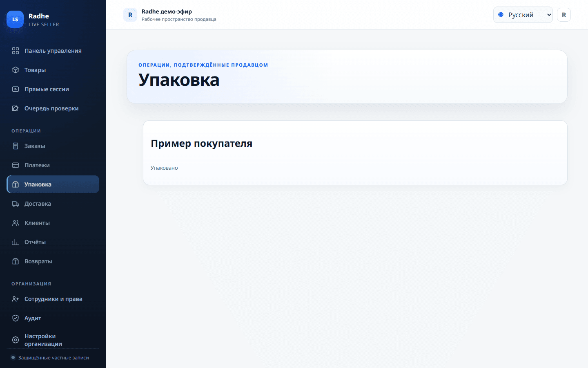The width and height of the screenshot is (588, 368).
Task: Click the Защищённые частные записи footer note
Action: tap(53, 358)
